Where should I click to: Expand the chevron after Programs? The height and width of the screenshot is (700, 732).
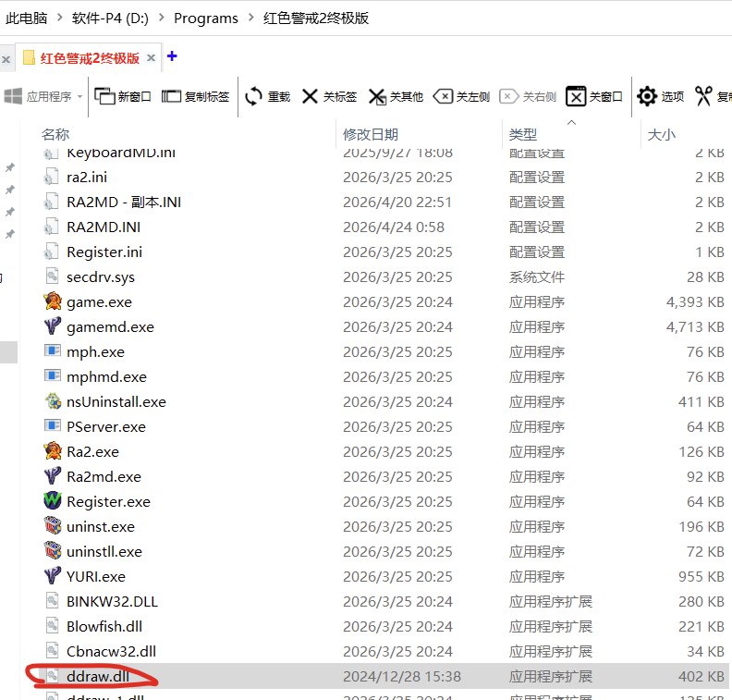(x=251, y=18)
